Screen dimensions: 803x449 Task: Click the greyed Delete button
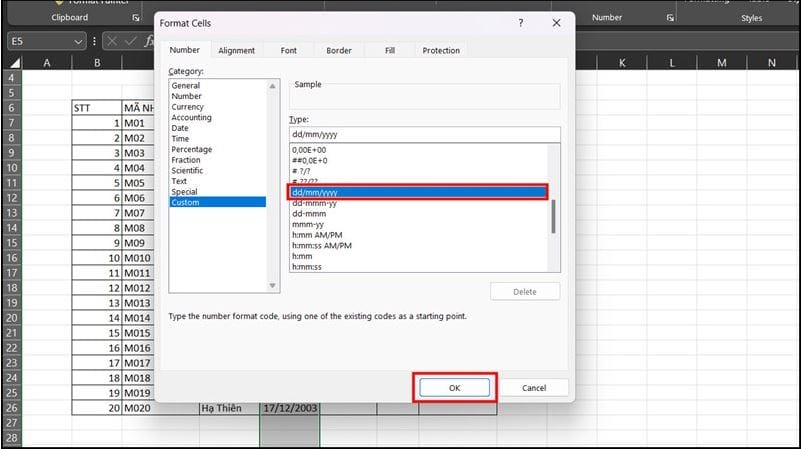click(524, 292)
